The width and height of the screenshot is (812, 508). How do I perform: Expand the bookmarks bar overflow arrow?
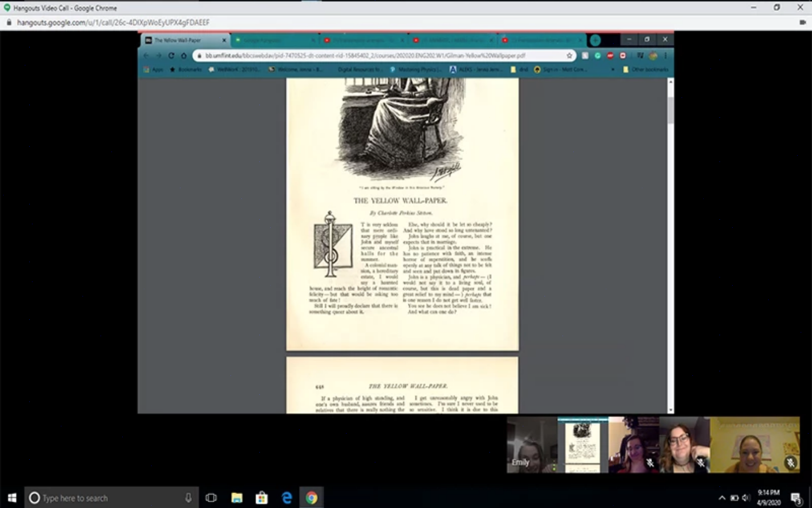pos(613,69)
